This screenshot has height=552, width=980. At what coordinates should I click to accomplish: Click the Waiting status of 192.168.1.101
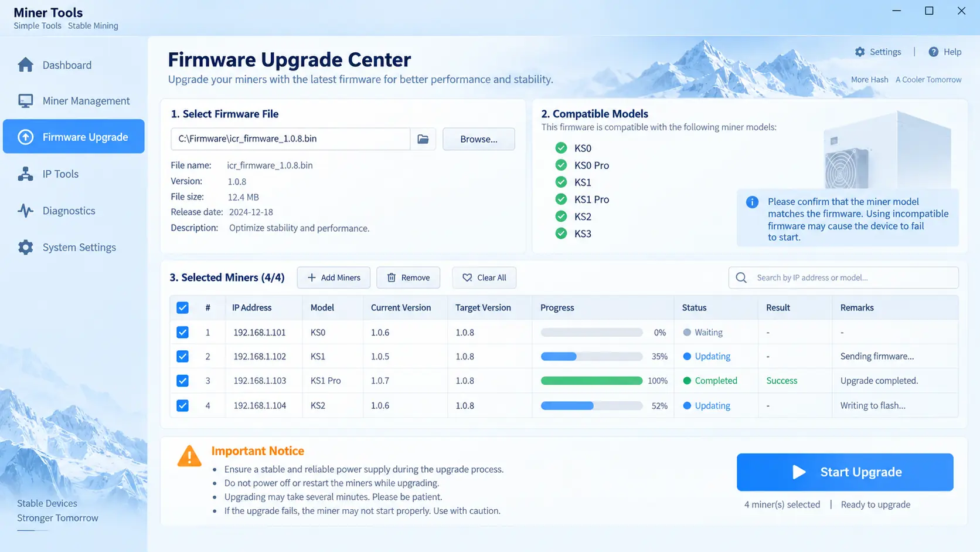point(703,332)
